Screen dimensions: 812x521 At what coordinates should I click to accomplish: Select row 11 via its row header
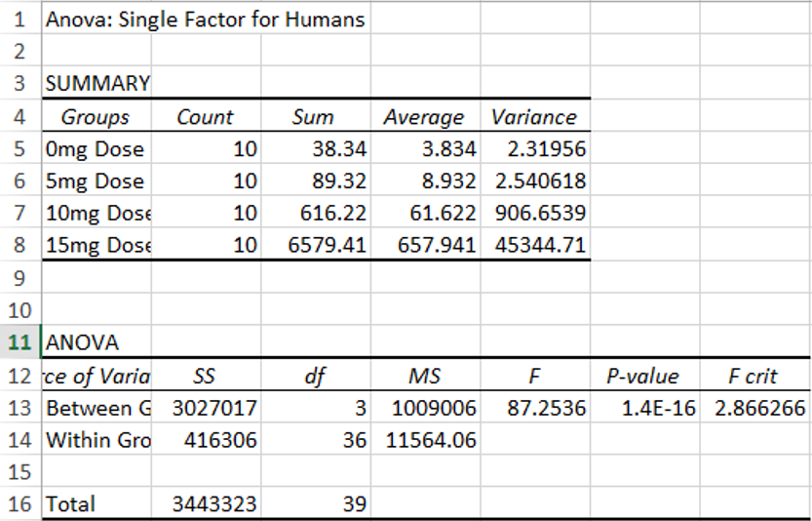point(19,342)
